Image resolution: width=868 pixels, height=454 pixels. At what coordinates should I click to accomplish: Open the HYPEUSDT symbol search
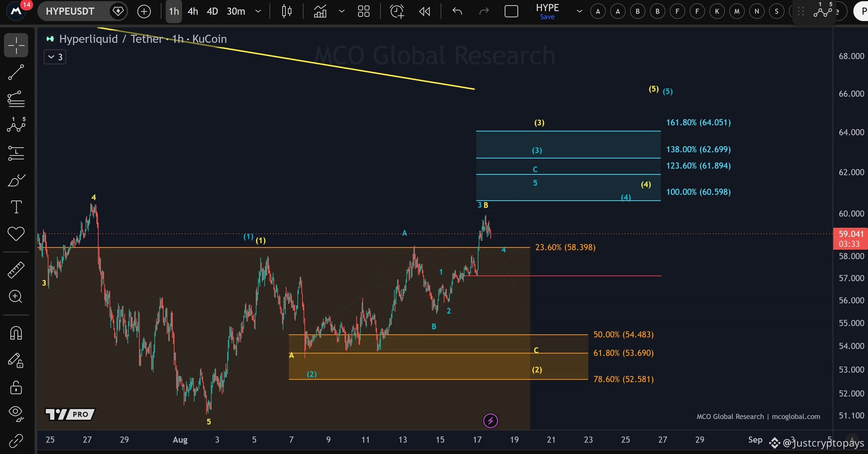pos(70,11)
